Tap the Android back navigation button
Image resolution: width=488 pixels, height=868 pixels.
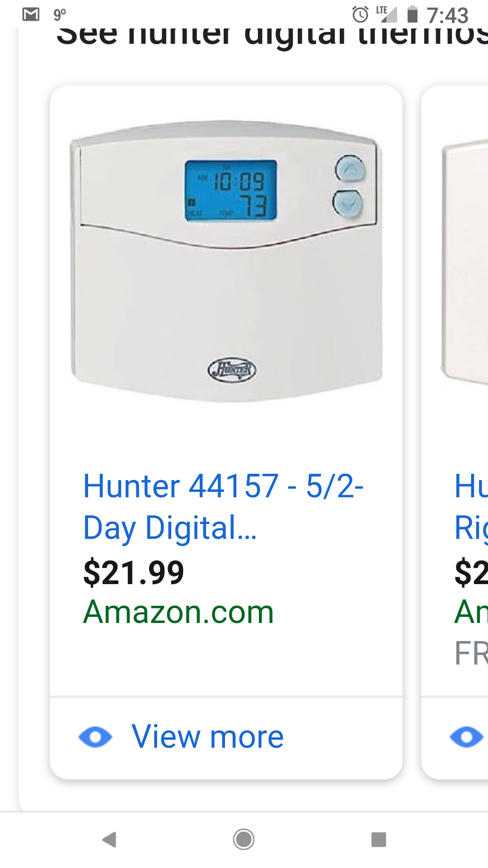point(110,840)
